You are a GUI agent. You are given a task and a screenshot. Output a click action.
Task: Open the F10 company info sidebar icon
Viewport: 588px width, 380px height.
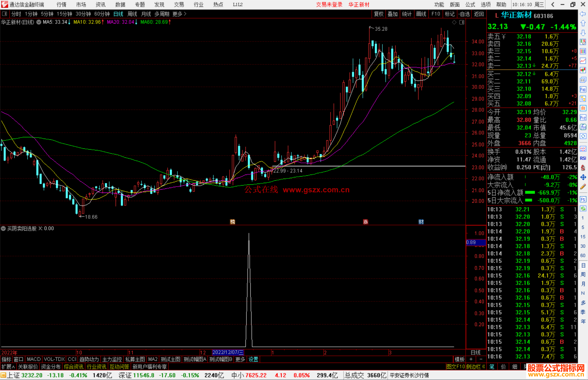click(583, 89)
